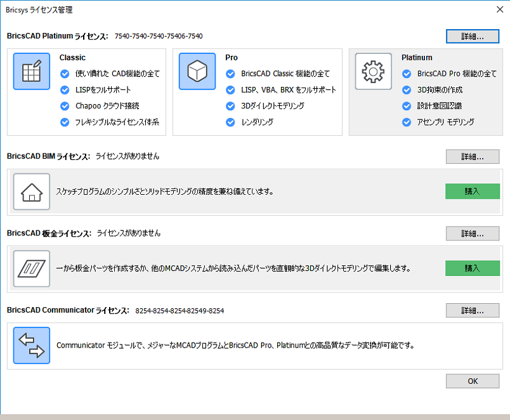Open 詳細 for the Communicator license
This screenshot has height=420, width=510.
pos(473,310)
